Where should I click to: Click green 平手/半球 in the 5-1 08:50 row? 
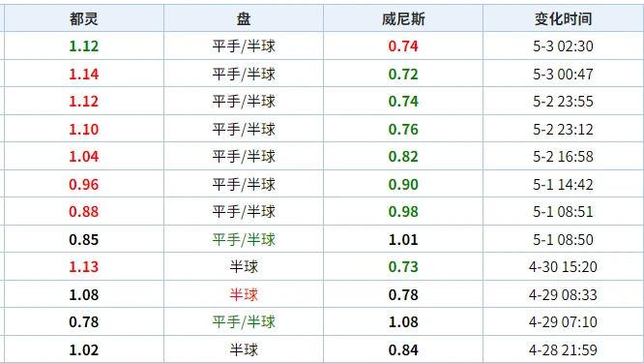click(244, 239)
